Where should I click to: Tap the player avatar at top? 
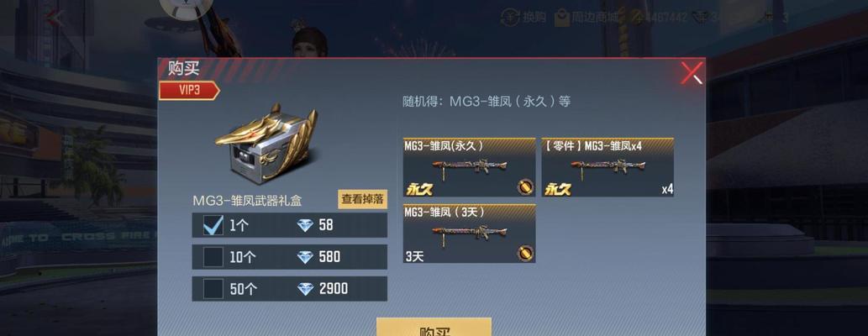click(186, 8)
